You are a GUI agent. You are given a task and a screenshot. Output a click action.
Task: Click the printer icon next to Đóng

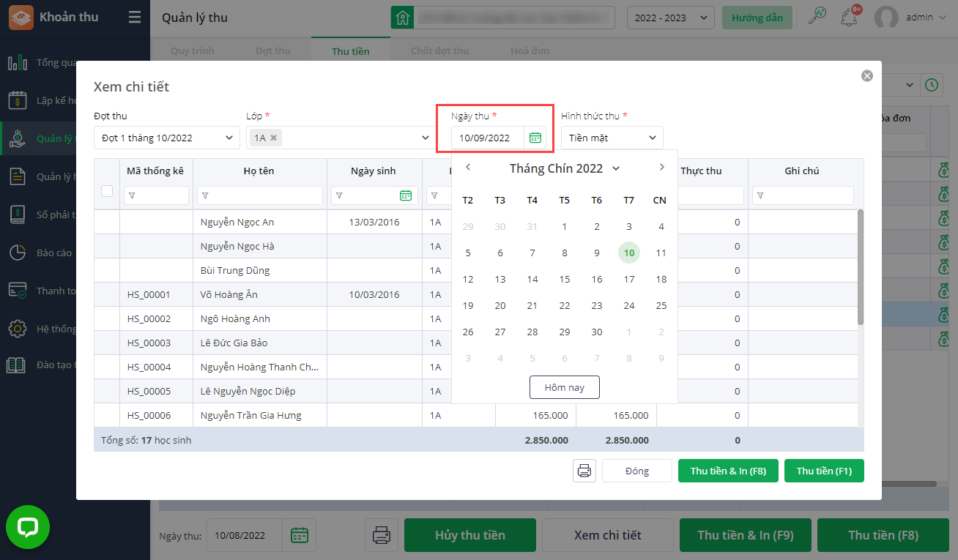(x=584, y=471)
